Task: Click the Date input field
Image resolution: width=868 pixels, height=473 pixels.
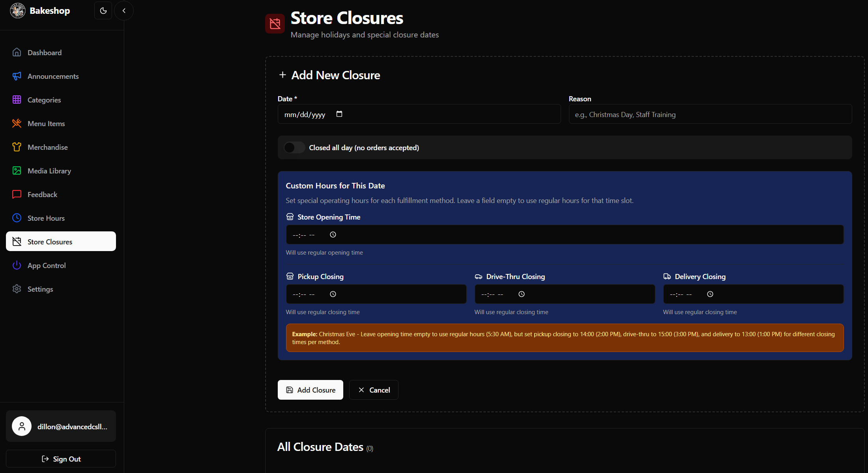Action: [x=419, y=114]
